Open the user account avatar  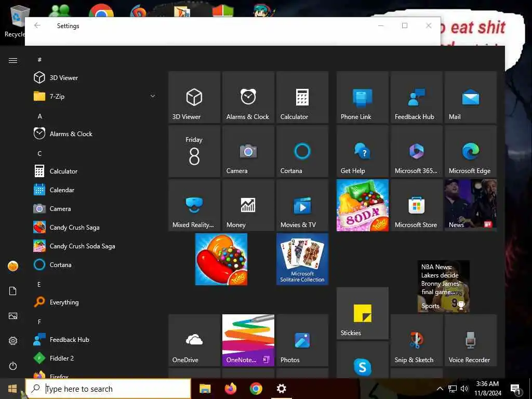pyautogui.click(x=13, y=266)
